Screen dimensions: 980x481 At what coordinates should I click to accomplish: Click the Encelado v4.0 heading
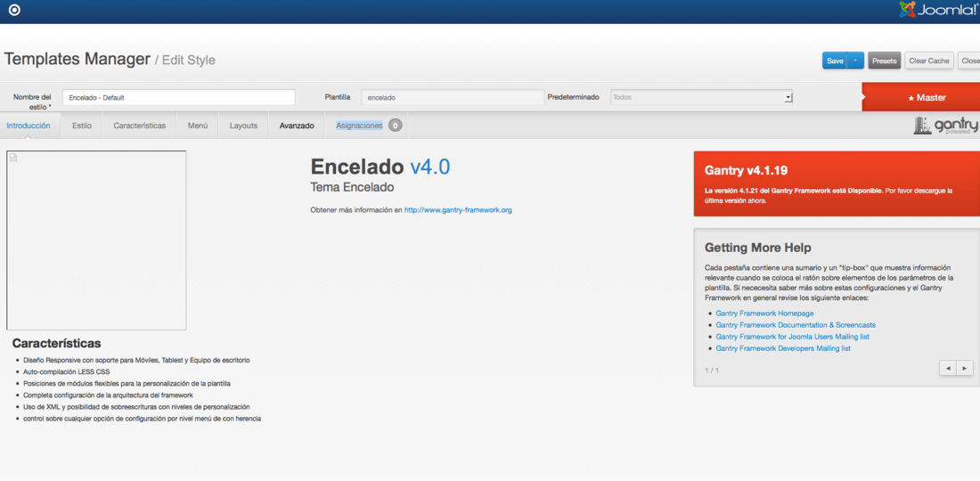click(x=380, y=167)
